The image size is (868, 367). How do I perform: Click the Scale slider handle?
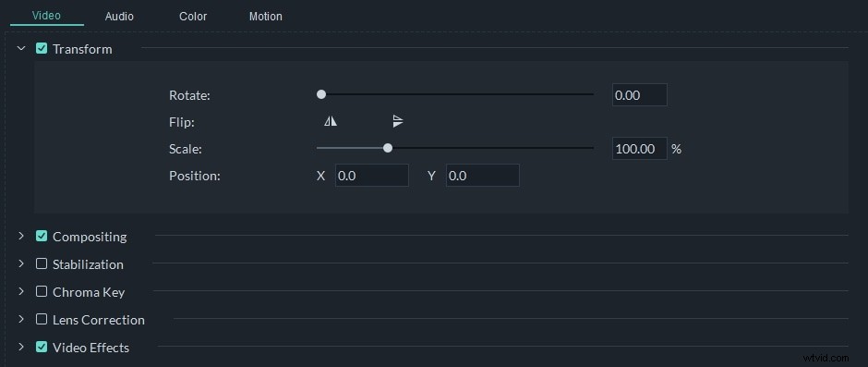[x=388, y=148]
